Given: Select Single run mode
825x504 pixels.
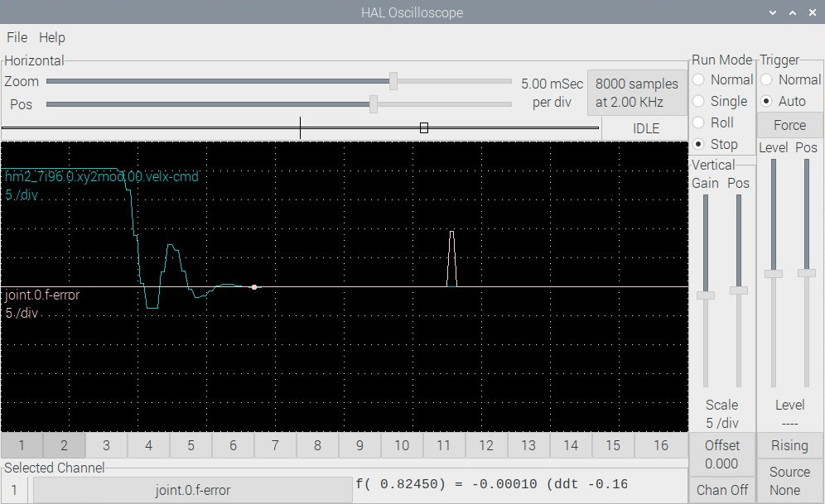Looking at the screenshot, I should [720, 101].
